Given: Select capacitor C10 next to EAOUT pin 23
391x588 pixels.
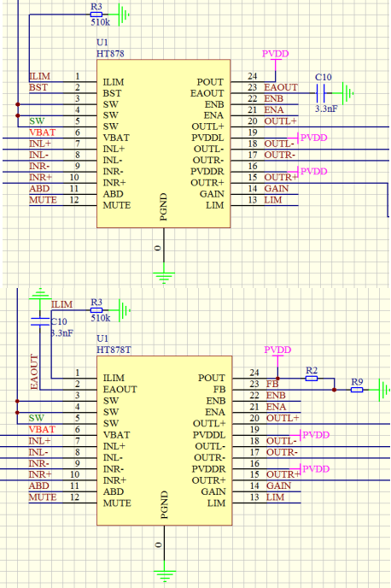Looking at the screenshot, I should click(x=320, y=93).
